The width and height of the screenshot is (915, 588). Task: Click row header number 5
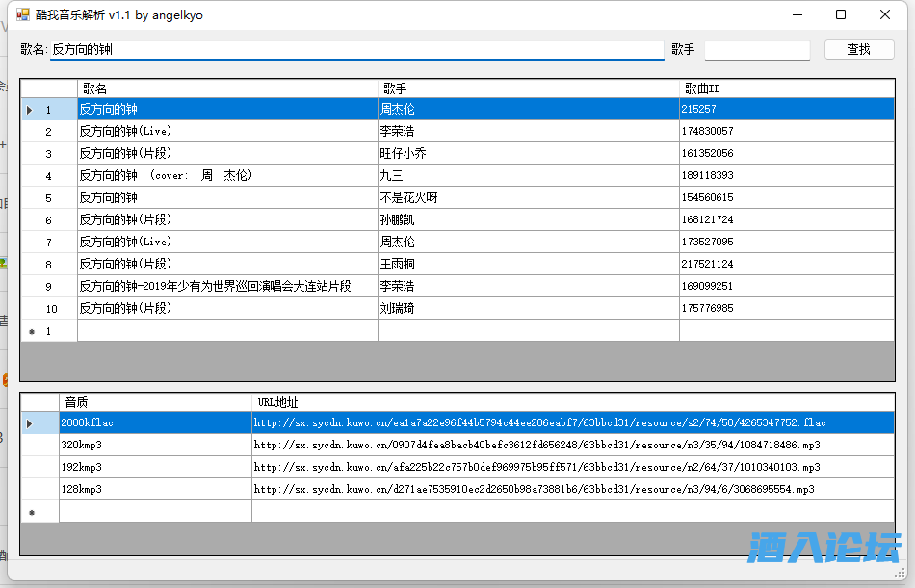tap(49, 197)
